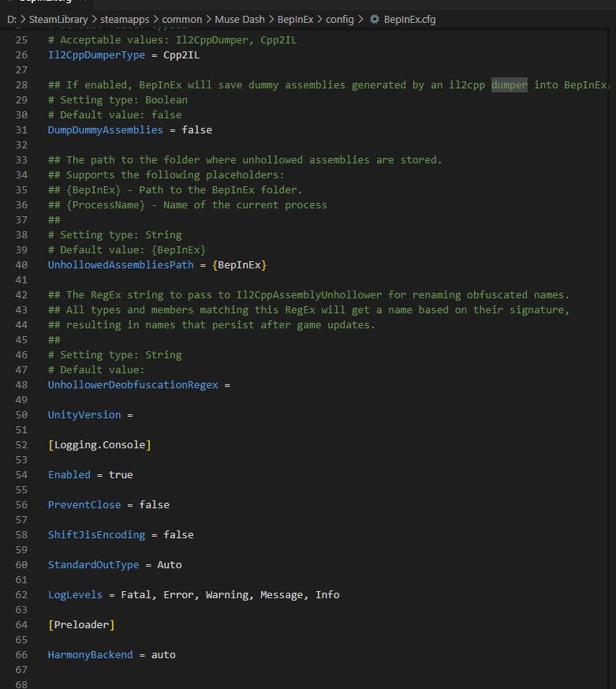This screenshot has height=689, width=616.
Task: Select the DumpDummyAssemblies key
Action: (106, 129)
